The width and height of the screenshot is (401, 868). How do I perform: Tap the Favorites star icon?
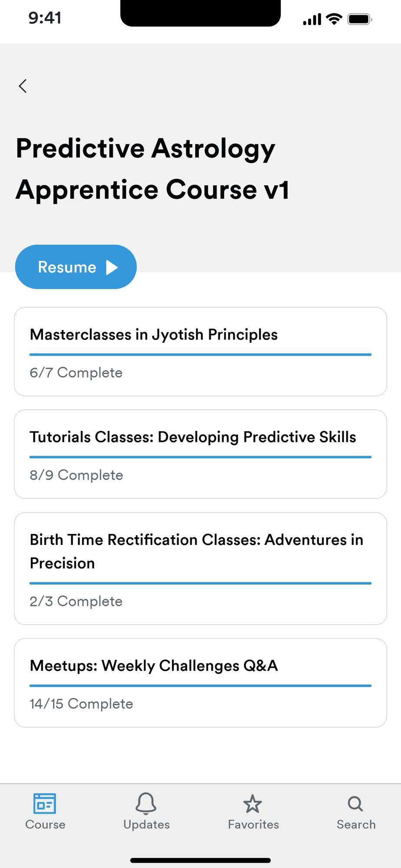[253, 804]
